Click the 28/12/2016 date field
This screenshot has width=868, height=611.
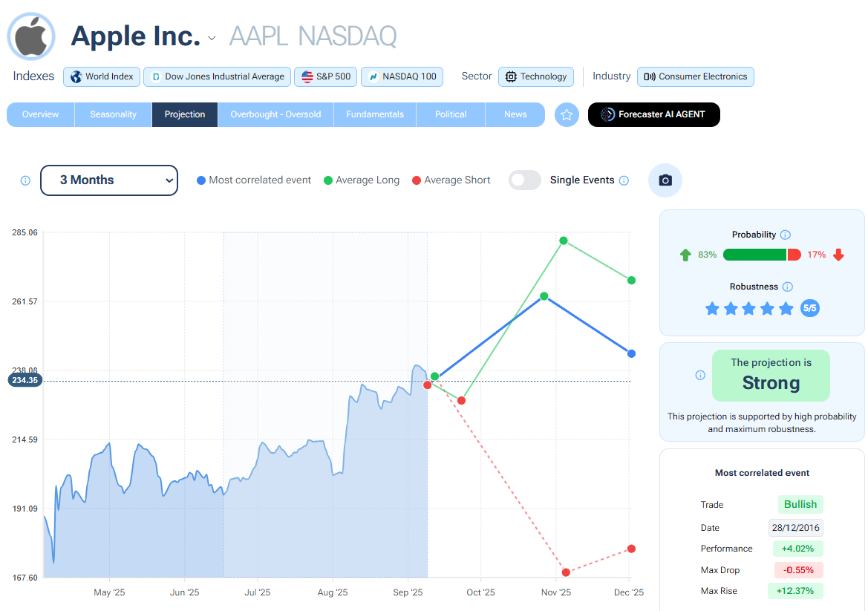(795, 527)
